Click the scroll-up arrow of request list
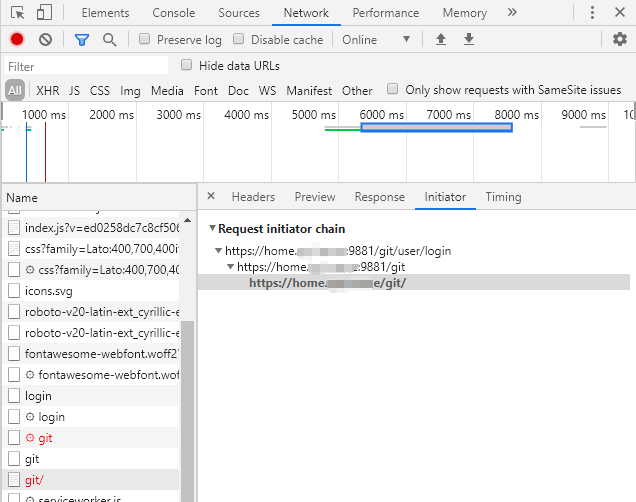 (187, 220)
